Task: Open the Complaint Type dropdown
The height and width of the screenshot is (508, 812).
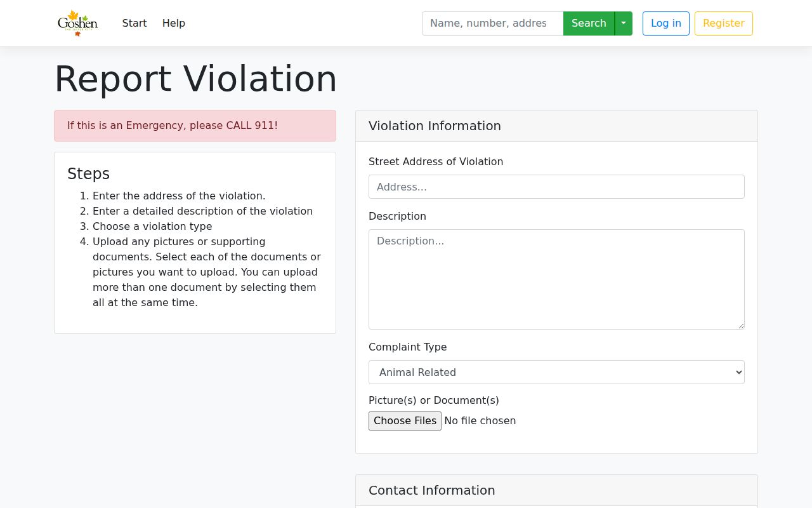Action: (x=556, y=372)
